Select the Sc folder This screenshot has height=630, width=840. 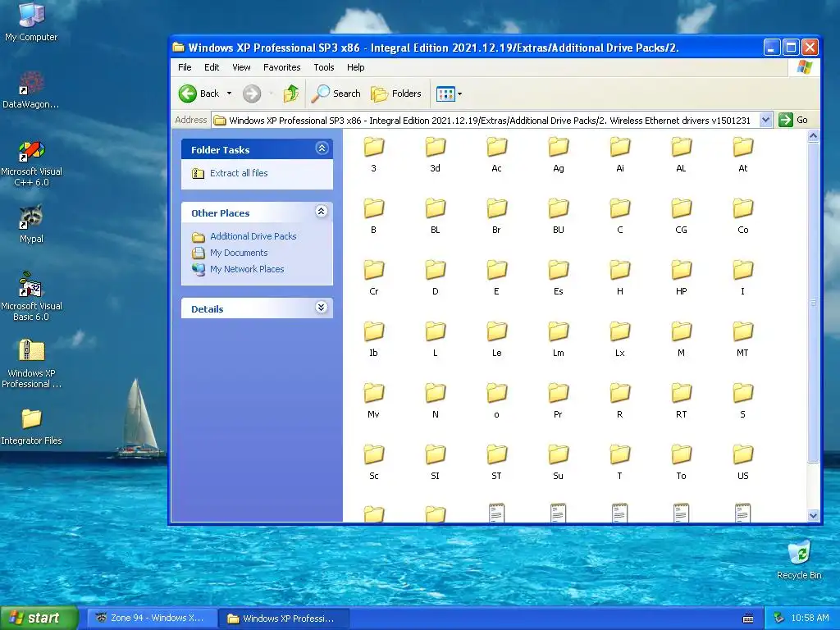pos(373,463)
